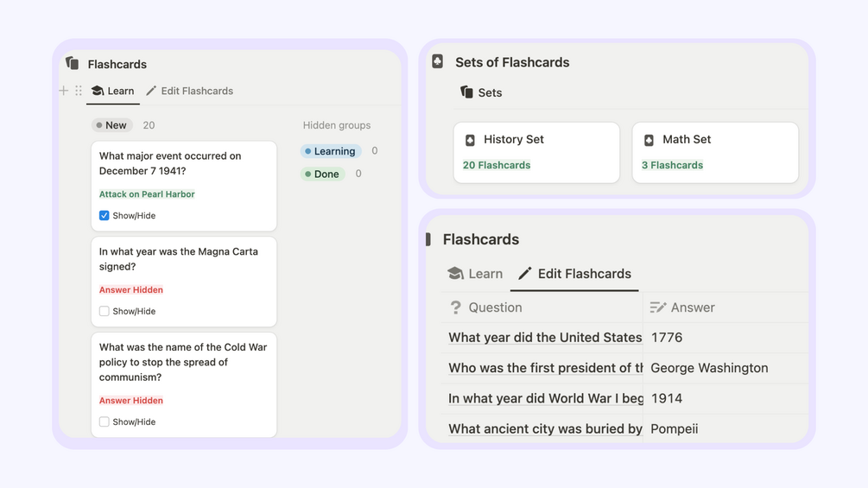Expand the hidden Done group
Screen dimensions: 868x488
pos(322,174)
